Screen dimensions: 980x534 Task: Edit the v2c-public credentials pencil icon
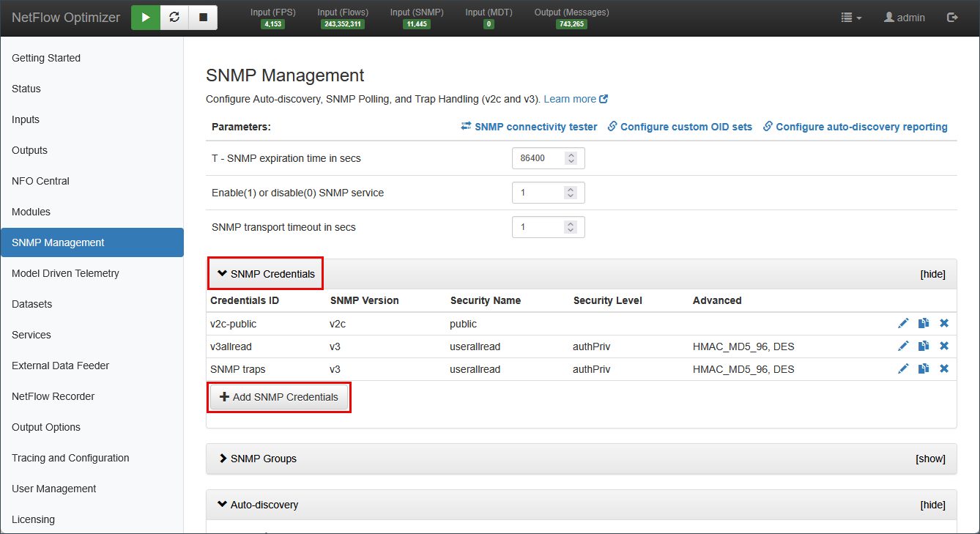pyautogui.click(x=903, y=324)
